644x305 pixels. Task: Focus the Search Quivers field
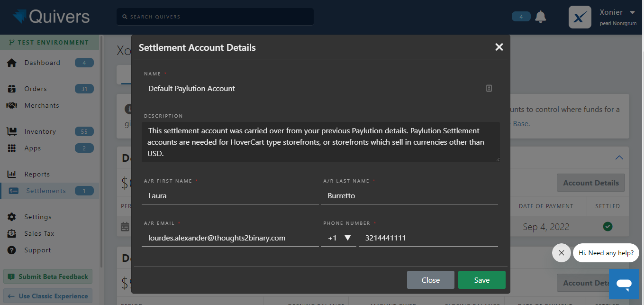pyautogui.click(x=215, y=17)
